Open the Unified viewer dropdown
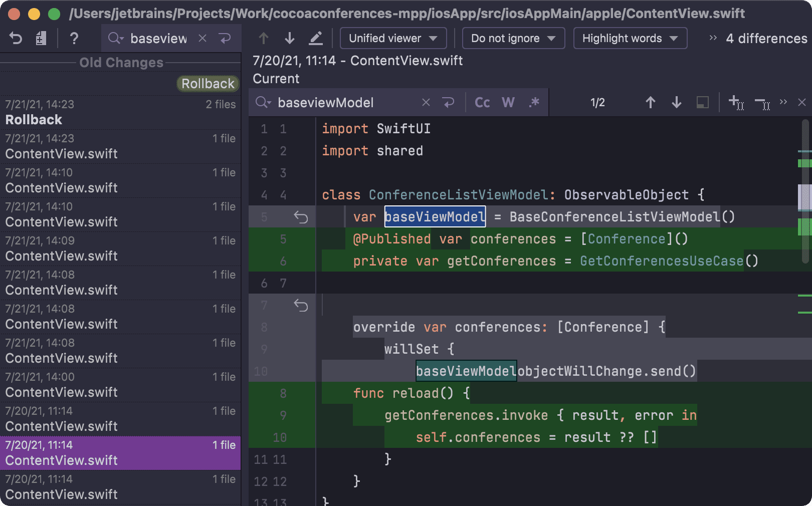This screenshot has height=506, width=812. click(393, 38)
